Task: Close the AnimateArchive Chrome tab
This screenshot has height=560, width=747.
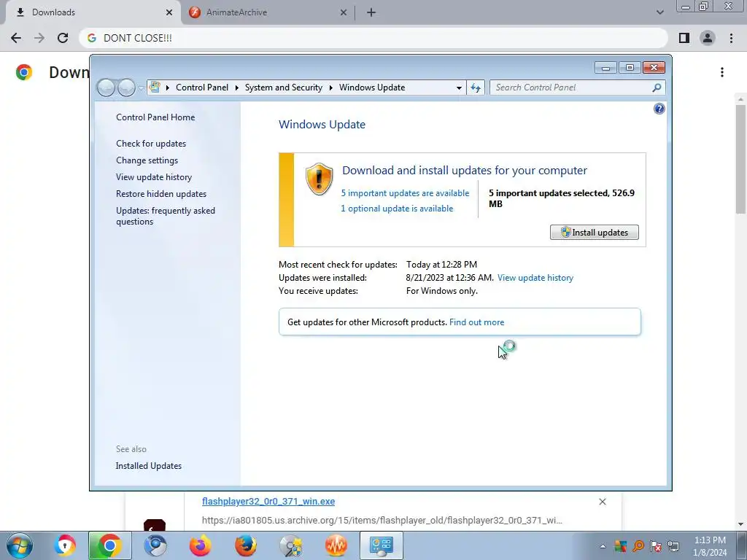Action: pyautogui.click(x=344, y=12)
